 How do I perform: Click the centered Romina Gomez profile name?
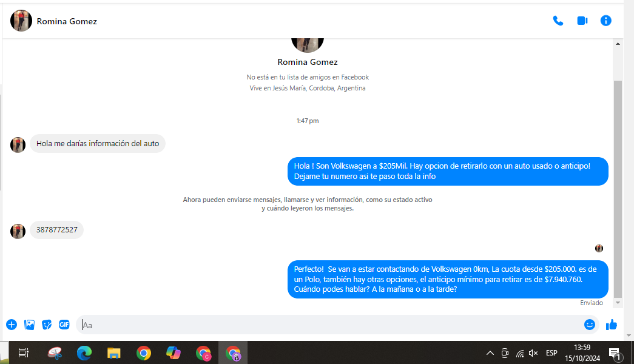tap(308, 62)
